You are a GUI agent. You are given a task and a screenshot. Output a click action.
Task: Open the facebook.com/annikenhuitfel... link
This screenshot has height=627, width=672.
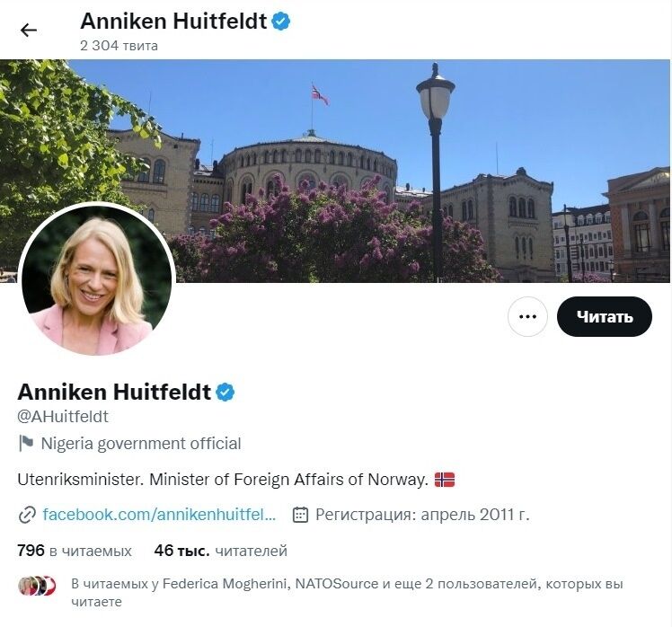point(159,515)
